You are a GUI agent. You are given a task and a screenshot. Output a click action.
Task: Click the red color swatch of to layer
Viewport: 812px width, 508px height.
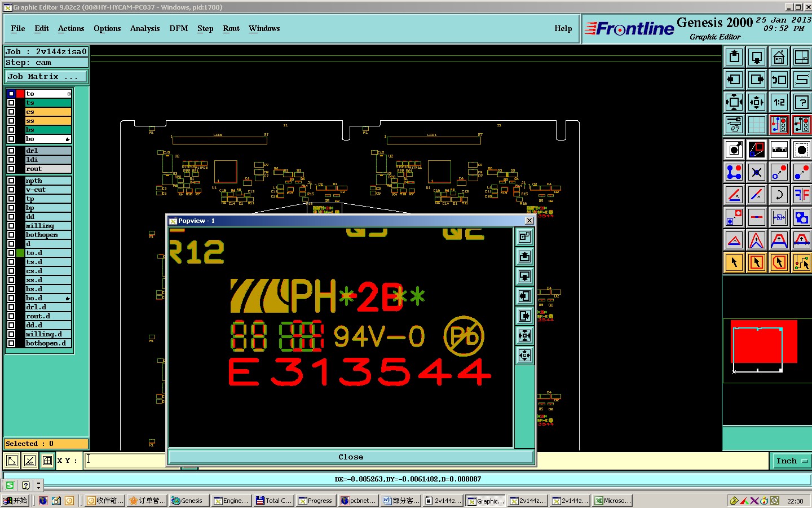tap(20, 94)
